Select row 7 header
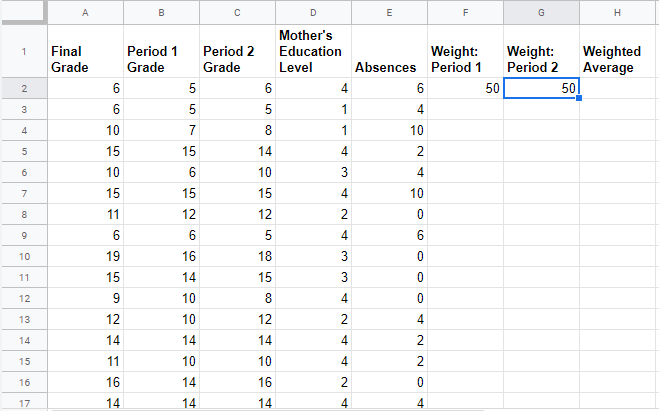The height and width of the screenshot is (411, 659). [24, 193]
